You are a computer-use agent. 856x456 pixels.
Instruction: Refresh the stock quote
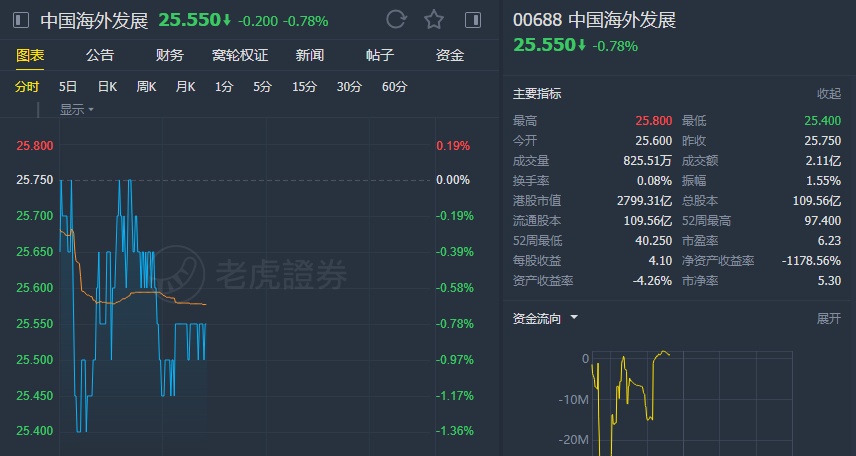coord(396,20)
